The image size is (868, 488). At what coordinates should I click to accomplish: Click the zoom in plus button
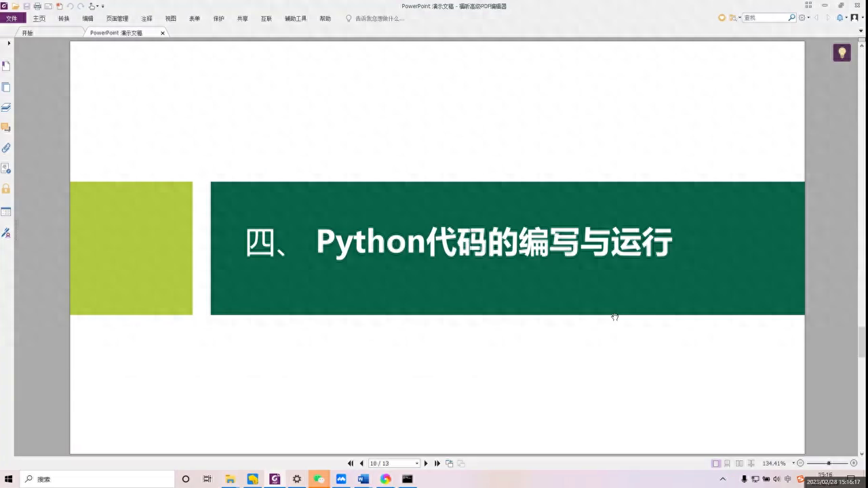(x=854, y=464)
